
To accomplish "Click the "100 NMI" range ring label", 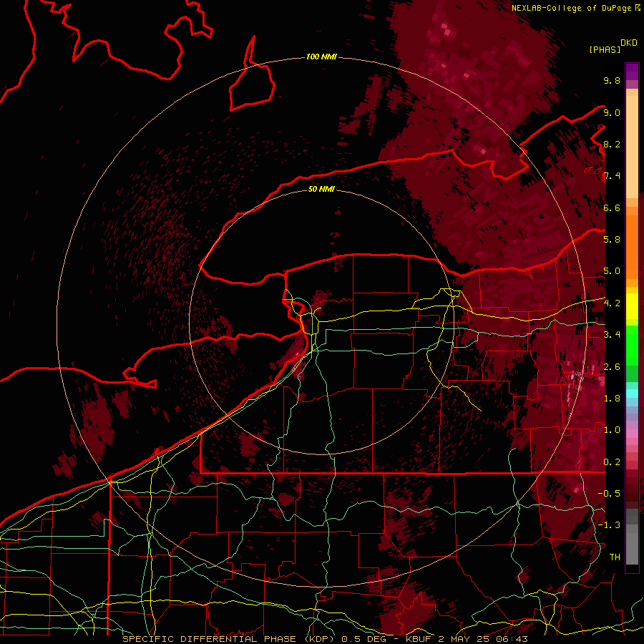I will click(321, 57).
